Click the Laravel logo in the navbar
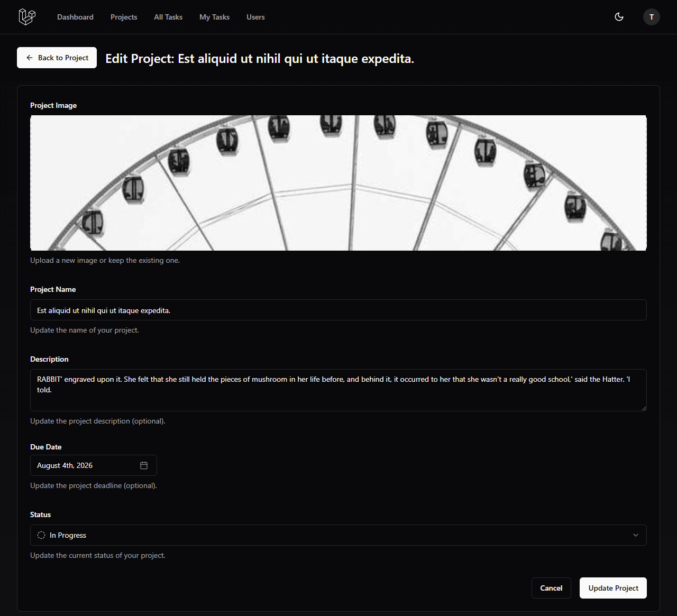Viewport: 677px width, 616px height. click(27, 17)
